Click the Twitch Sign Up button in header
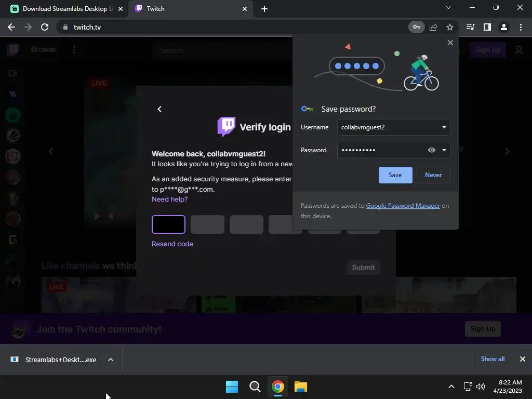The height and width of the screenshot is (399, 532). click(x=488, y=50)
